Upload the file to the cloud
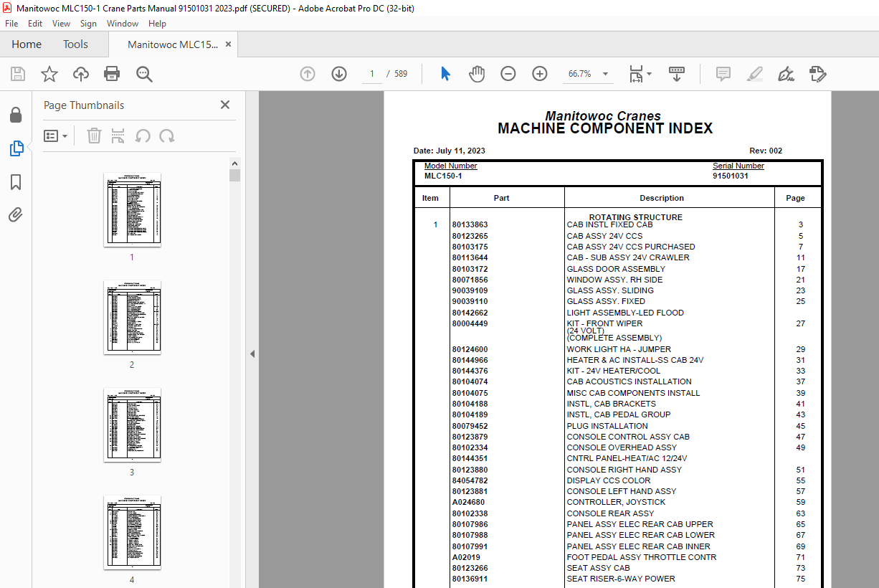 pyautogui.click(x=81, y=74)
